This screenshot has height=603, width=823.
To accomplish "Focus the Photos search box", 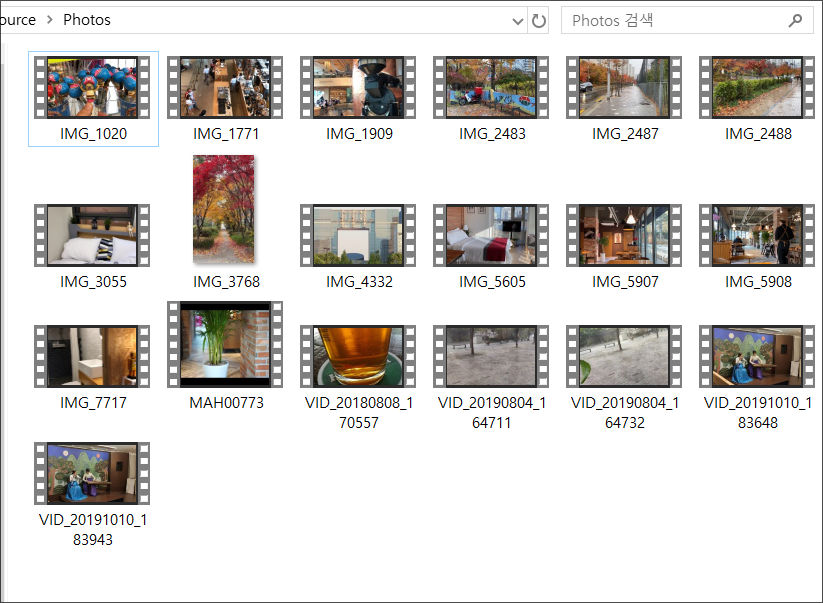I will [x=687, y=20].
